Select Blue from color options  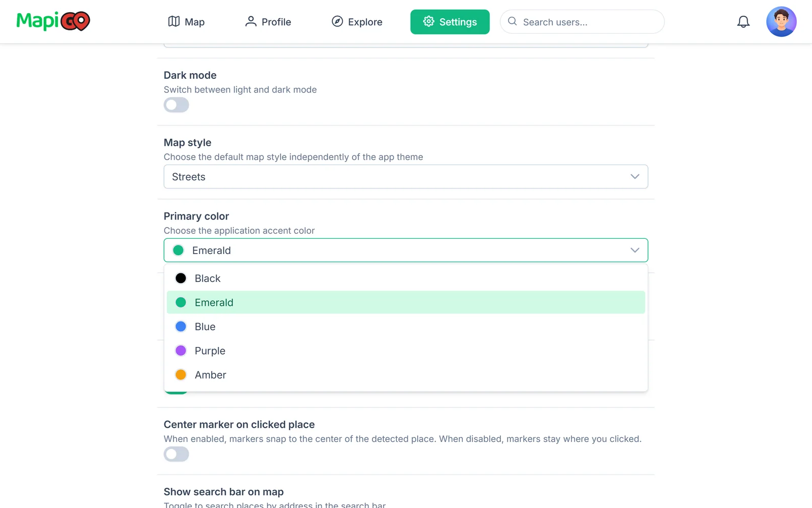pos(405,327)
